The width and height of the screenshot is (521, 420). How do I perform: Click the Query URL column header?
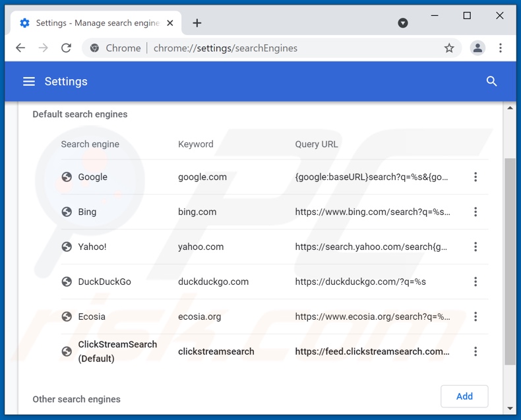click(x=317, y=144)
